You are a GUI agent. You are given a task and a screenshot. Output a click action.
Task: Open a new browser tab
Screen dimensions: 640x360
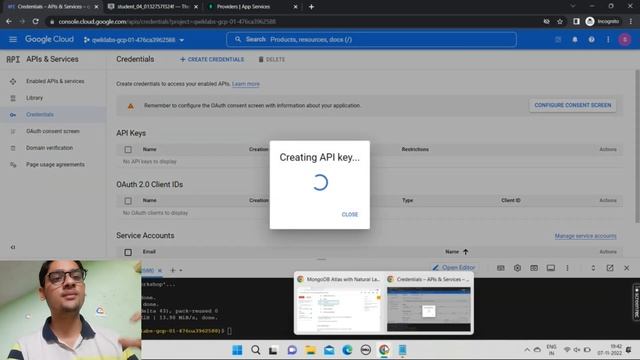(311, 7)
